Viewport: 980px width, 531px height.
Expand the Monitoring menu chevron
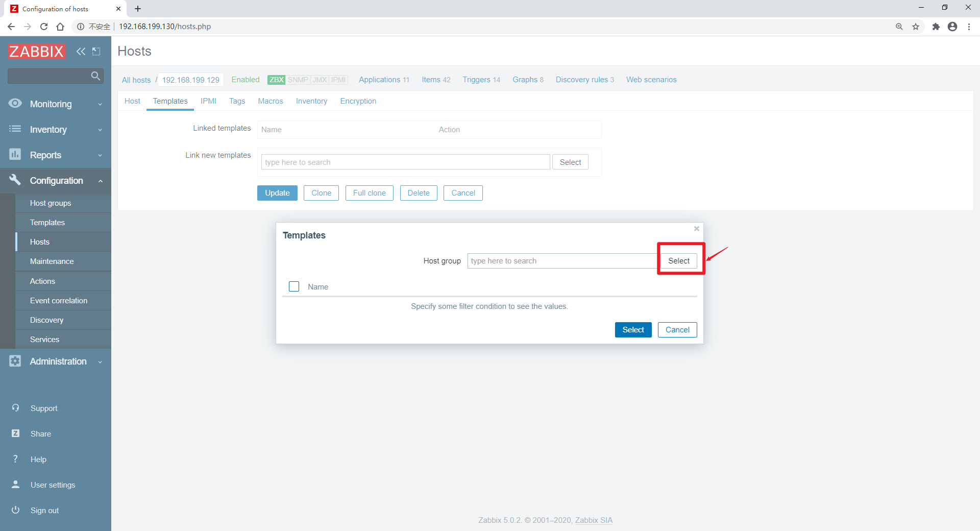coord(100,104)
